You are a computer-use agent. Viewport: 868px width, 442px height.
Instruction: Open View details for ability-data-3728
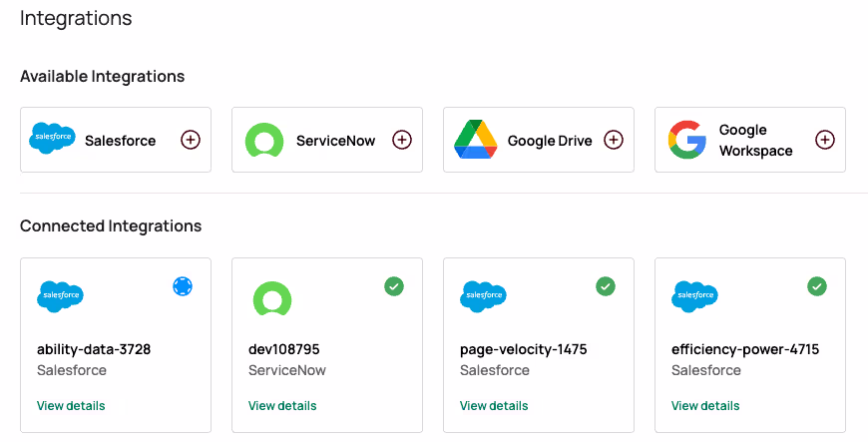pyautogui.click(x=71, y=405)
